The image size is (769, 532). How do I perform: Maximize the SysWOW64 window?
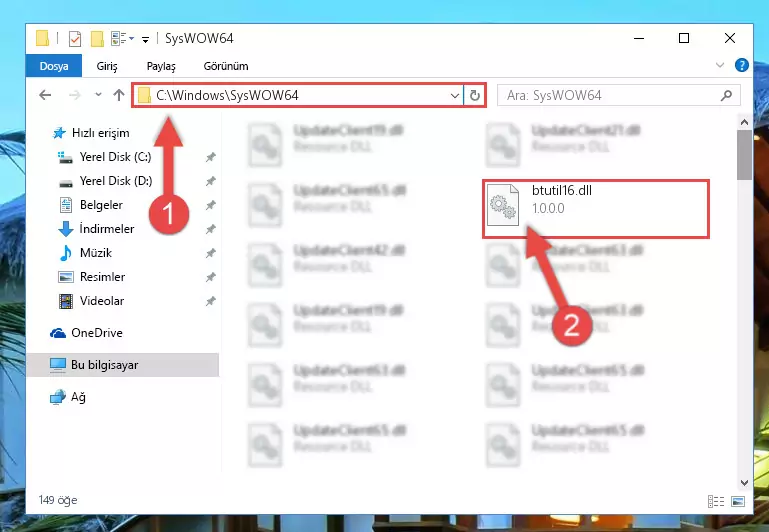684,39
